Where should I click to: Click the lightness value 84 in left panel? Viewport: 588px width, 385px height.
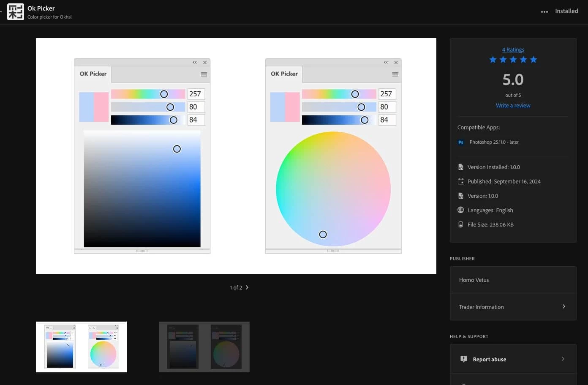(196, 120)
